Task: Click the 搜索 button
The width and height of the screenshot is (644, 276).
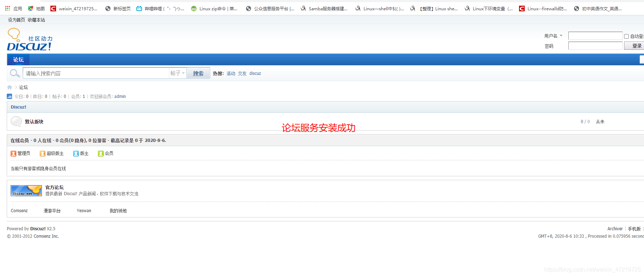Action: (198, 73)
